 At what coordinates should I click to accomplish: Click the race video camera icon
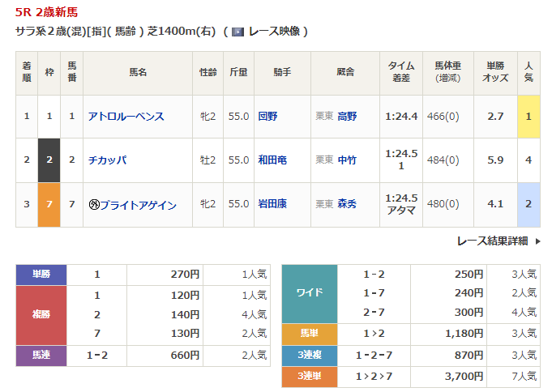[x=237, y=32]
